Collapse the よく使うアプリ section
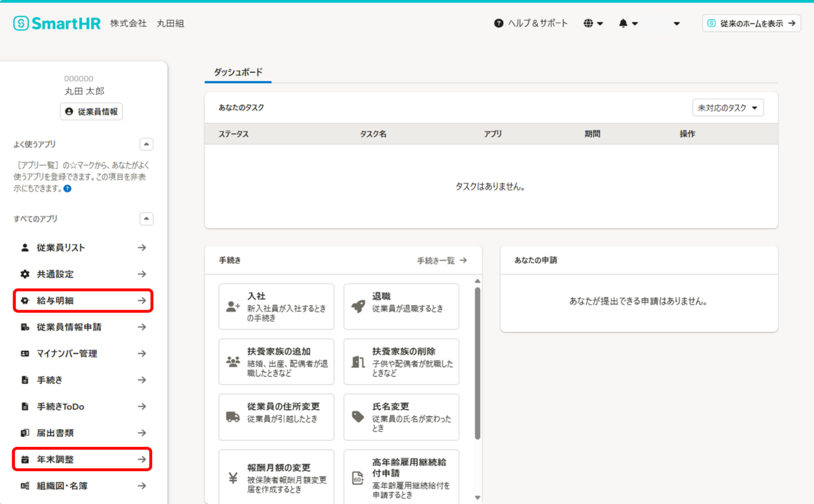The height and width of the screenshot is (504, 814). [146, 145]
